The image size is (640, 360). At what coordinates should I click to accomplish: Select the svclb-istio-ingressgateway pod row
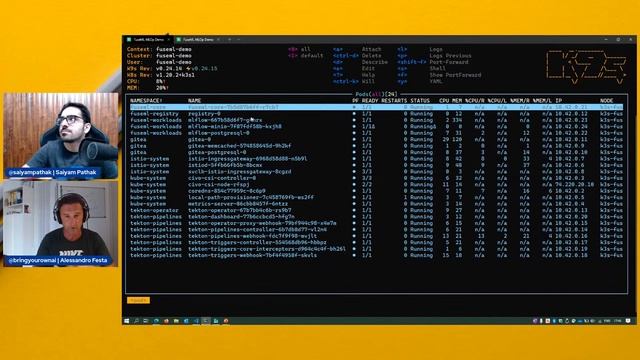pyautogui.click(x=376, y=171)
